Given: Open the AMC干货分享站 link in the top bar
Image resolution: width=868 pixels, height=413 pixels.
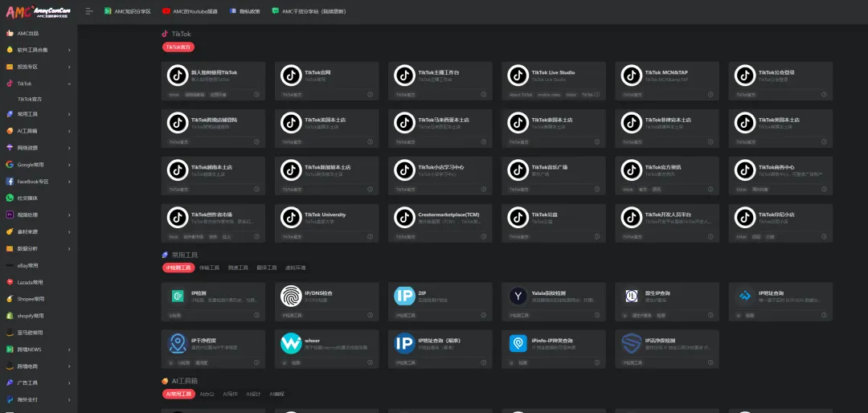Looking at the screenshot, I should [309, 11].
